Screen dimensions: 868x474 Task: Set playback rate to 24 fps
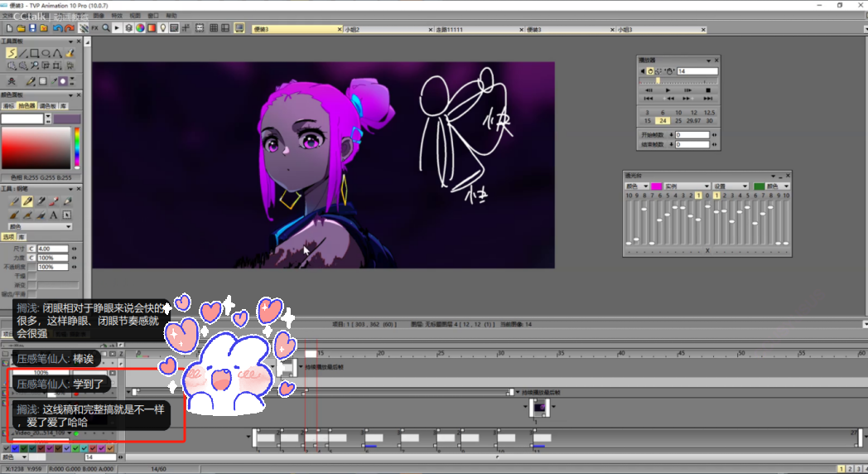[663, 121]
